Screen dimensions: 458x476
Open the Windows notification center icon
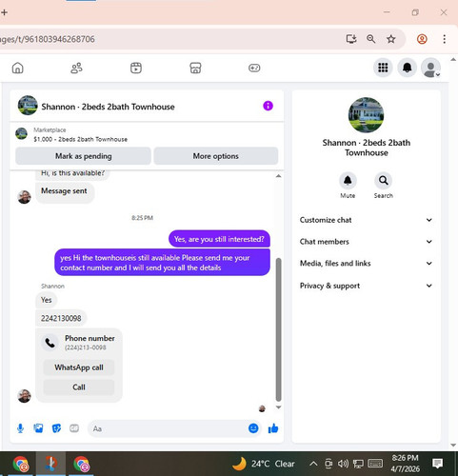click(438, 464)
